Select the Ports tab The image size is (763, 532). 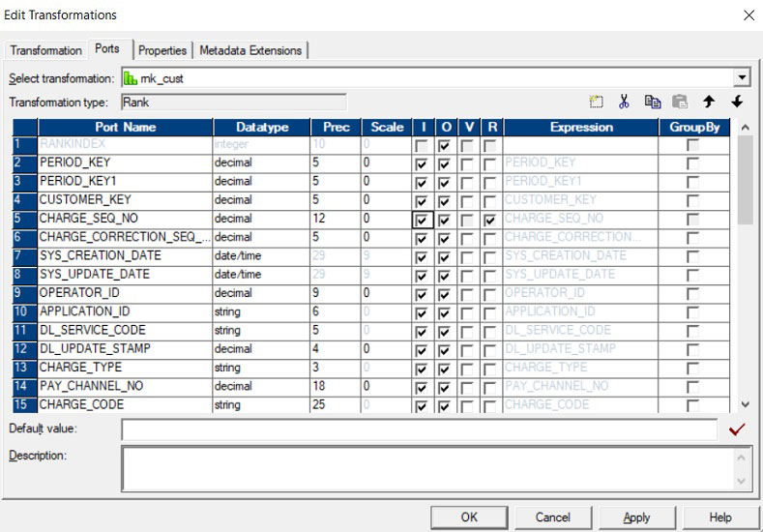point(107,48)
